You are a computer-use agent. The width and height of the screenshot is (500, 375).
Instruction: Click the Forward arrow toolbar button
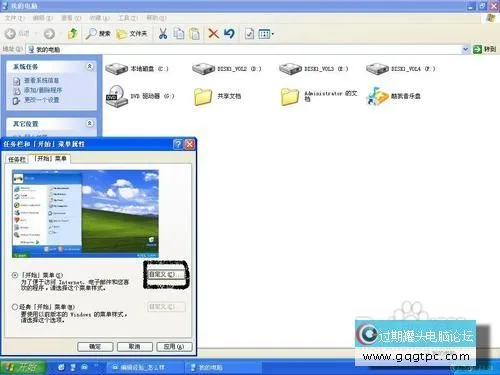tap(49, 34)
